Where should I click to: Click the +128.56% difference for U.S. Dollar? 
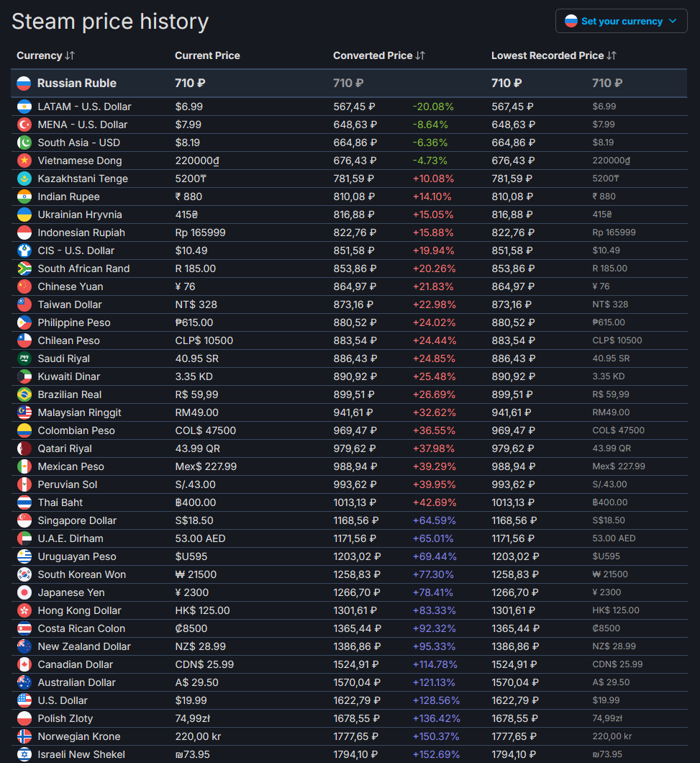coord(436,700)
